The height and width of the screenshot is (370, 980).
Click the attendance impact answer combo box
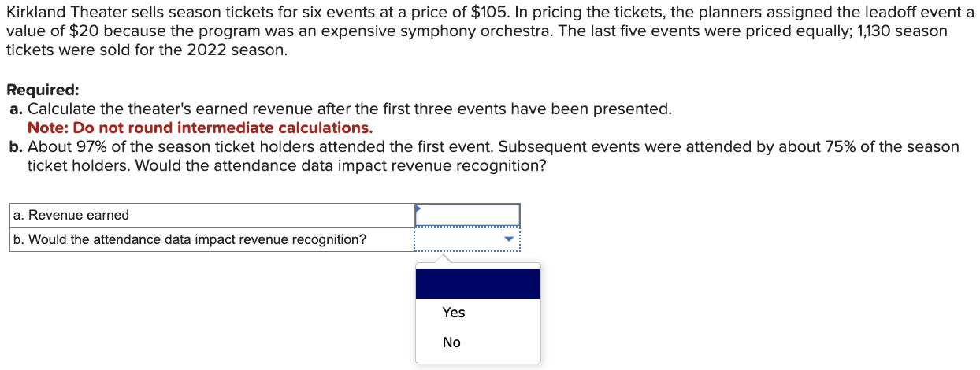click(x=457, y=239)
